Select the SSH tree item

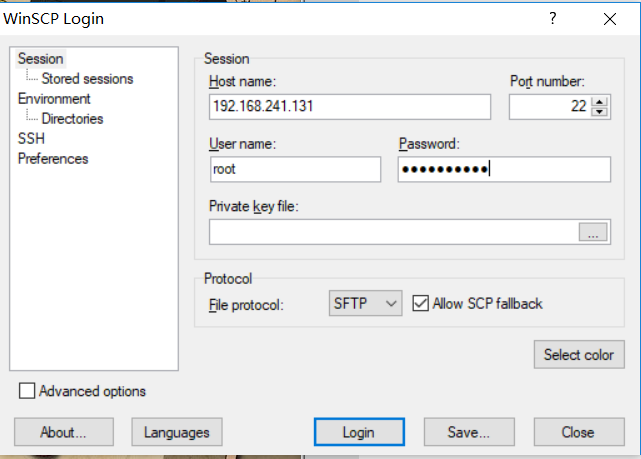coord(31,139)
